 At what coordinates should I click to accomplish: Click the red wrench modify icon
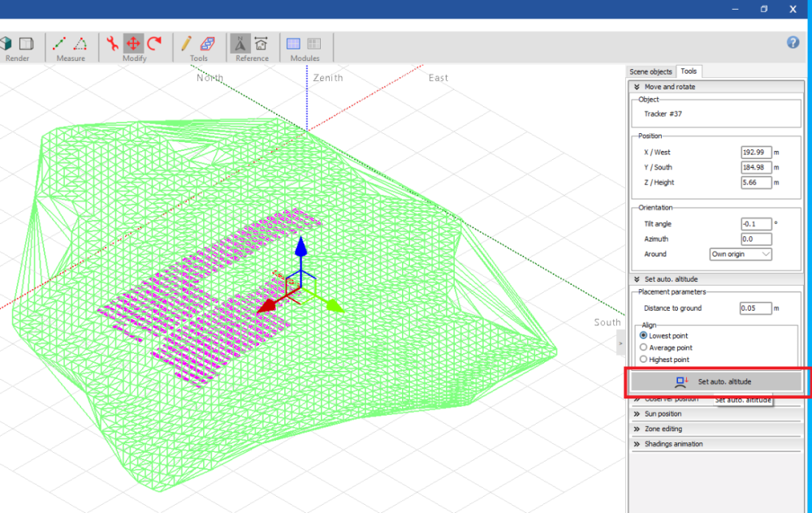point(112,44)
